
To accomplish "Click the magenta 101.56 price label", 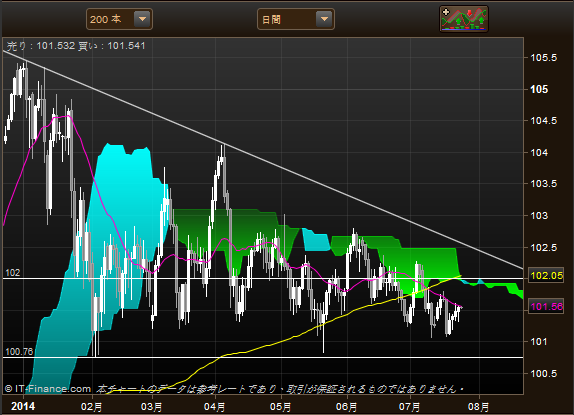I will click(x=547, y=306).
